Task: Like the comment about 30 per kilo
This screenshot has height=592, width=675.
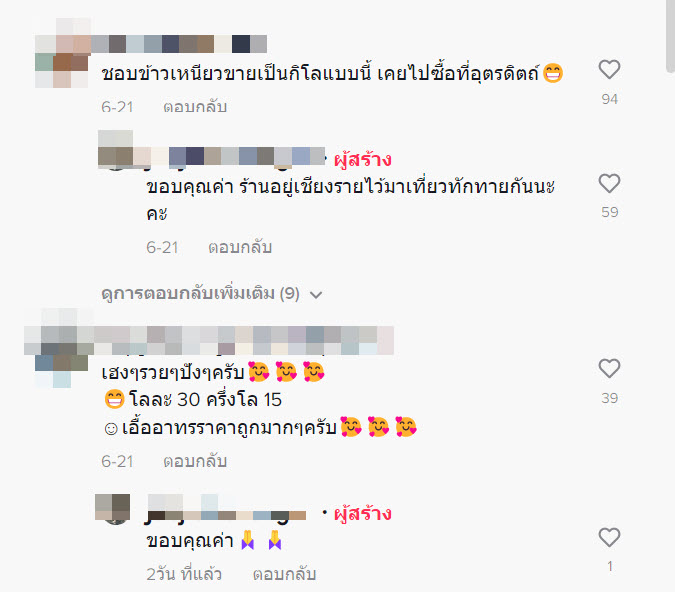Action: click(x=609, y=369)
